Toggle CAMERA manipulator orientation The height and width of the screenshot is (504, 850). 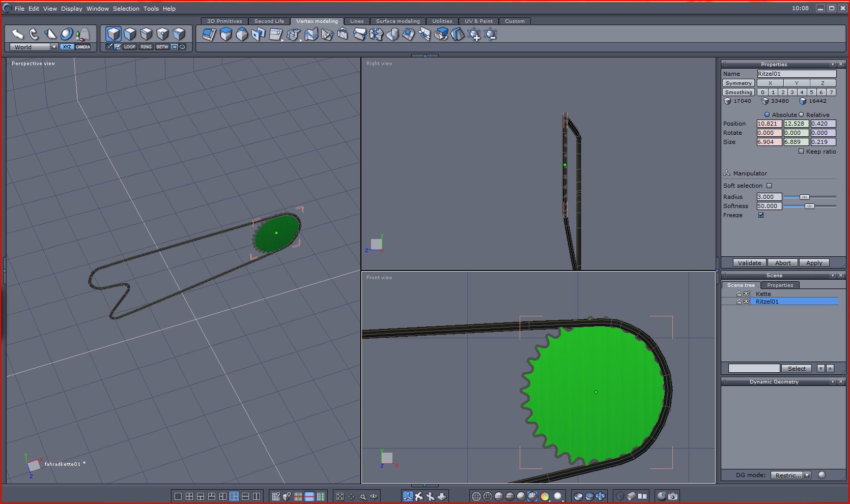83,47
